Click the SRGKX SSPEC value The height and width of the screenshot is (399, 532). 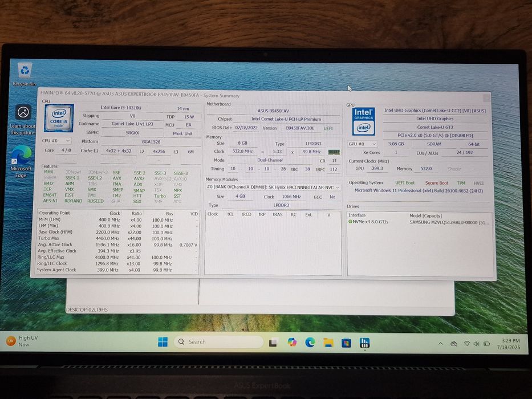(x=132, y=133)
